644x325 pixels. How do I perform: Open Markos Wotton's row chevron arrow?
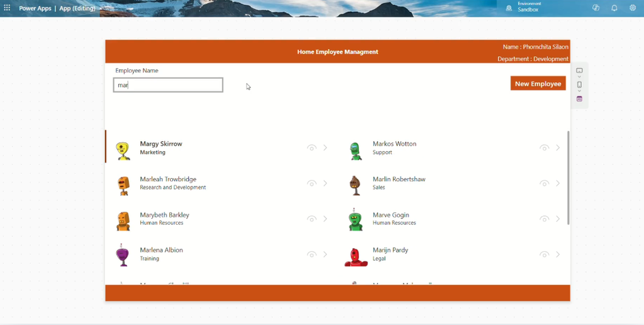coord(558,147)
